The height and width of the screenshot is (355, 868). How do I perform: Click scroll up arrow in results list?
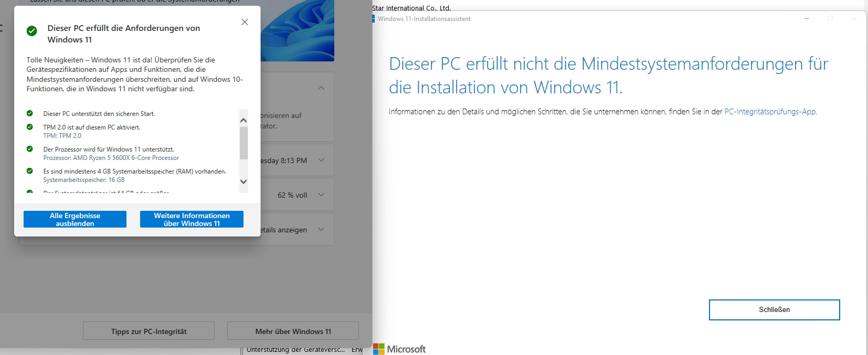coord(244,121)
